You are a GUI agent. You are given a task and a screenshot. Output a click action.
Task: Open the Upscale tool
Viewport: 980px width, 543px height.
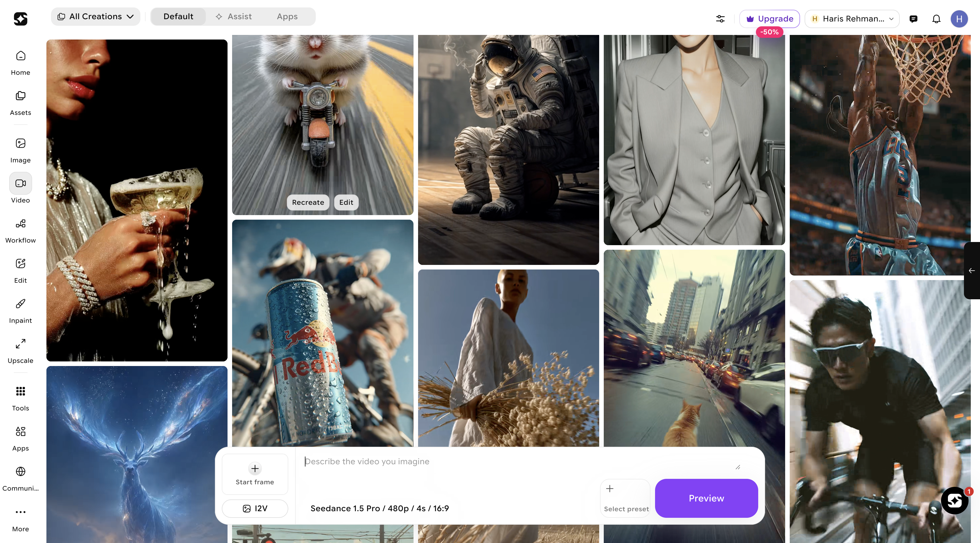tap(21, 351)
